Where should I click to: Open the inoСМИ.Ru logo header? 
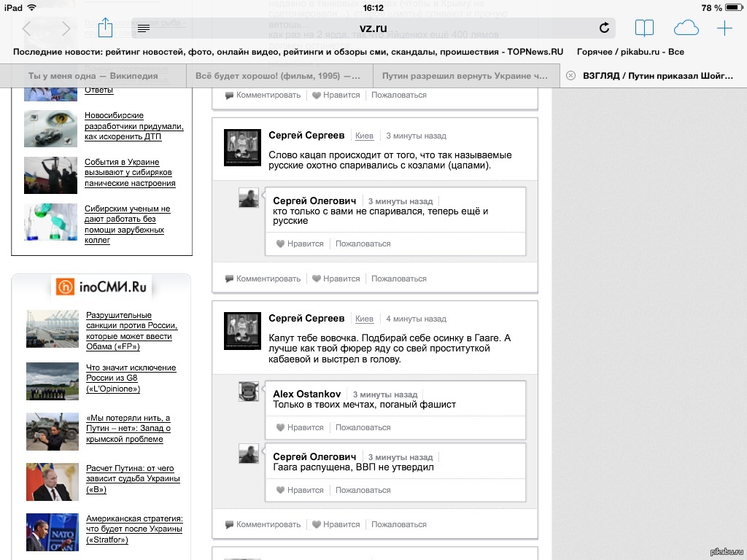(x=101, y=287)
